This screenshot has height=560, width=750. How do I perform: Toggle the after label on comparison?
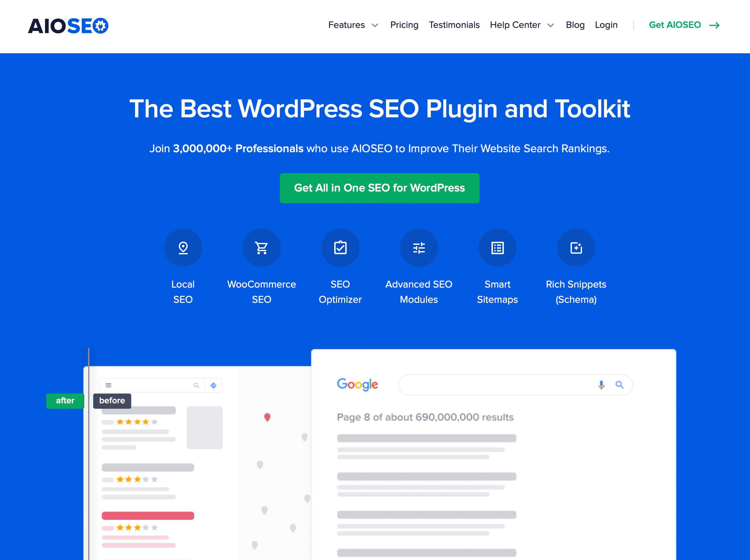coord(64,400)
